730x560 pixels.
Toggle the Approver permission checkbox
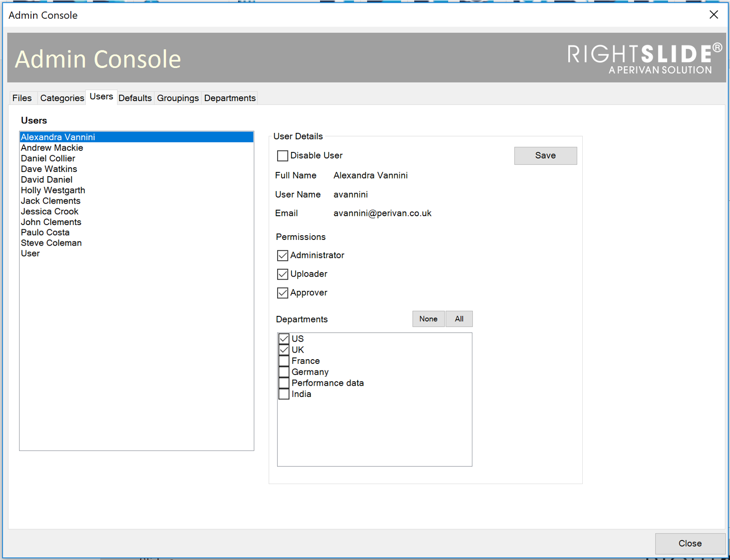coord(282,293)
